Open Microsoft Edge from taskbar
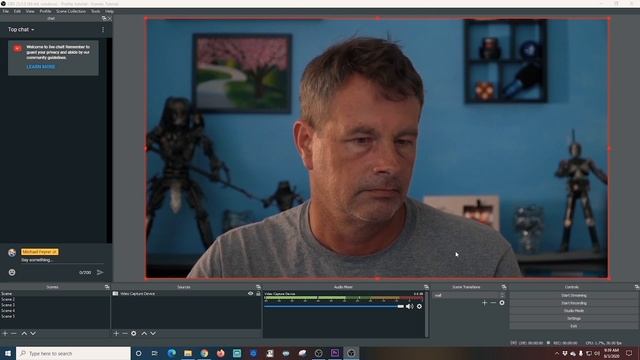Screen dimensions: 640x360 click(171, 353)
